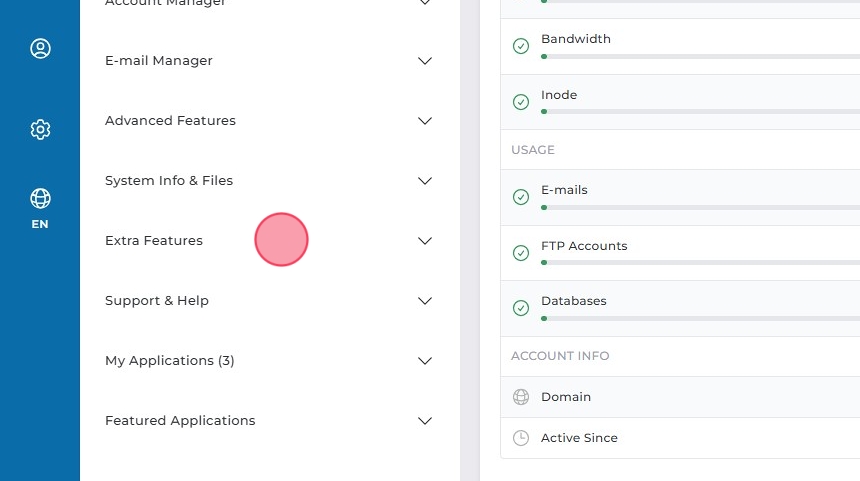Click the globe language icon
This screenshot has width=860, height=481.
pos(40,198)
